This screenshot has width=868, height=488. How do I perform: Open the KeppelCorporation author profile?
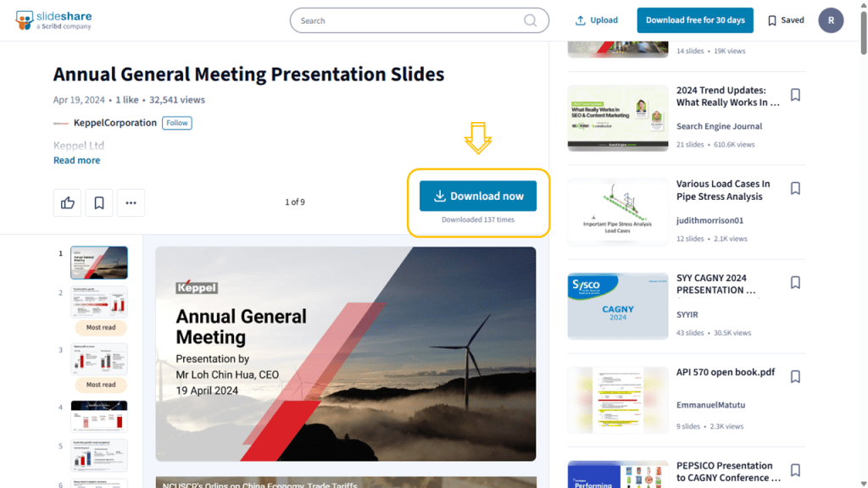115,123
